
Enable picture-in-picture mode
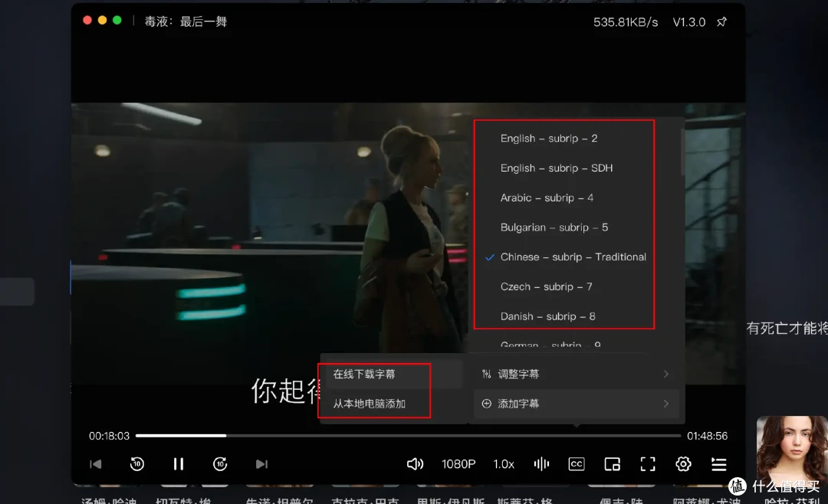[x=612, y=464]
